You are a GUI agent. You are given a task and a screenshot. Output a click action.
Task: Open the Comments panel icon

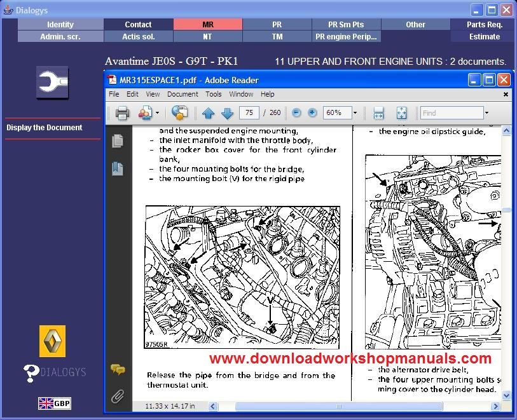(118, 370)
